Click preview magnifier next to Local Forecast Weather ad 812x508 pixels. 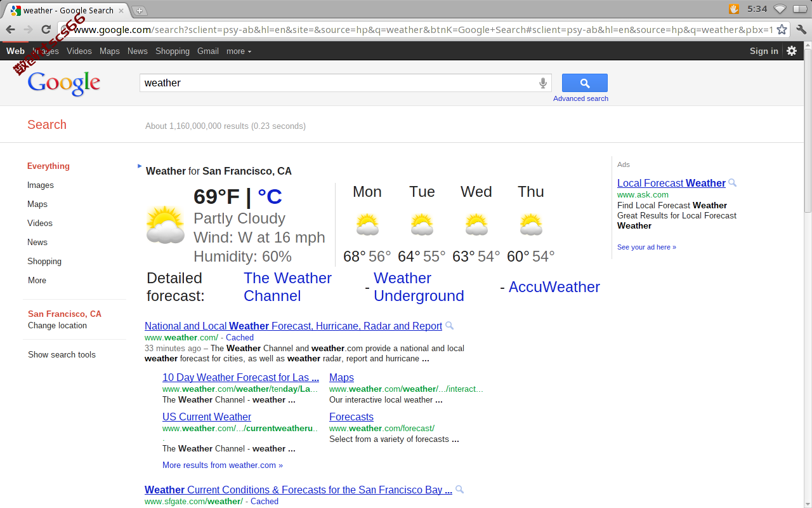(733, 183)
